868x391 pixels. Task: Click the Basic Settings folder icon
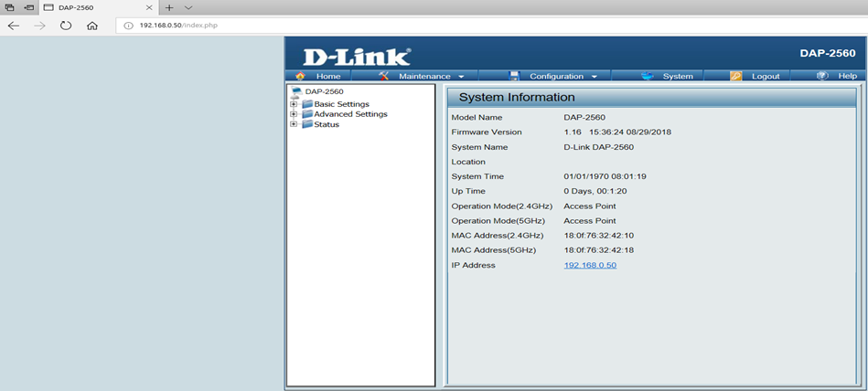307,104
